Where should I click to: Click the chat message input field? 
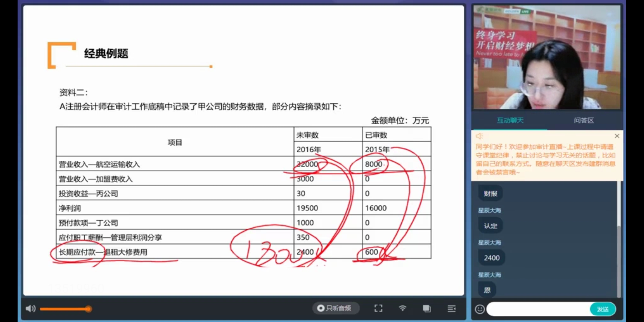538,309
